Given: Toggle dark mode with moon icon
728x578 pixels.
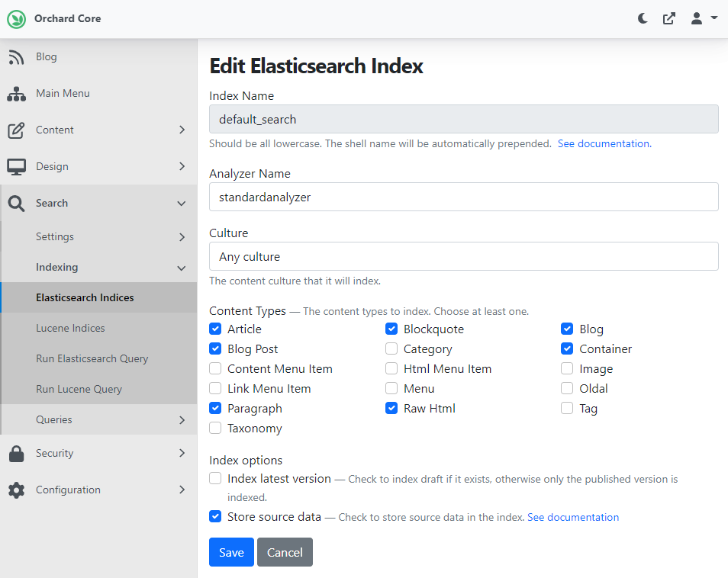Looking at the screenshot, I should (643, 18).
